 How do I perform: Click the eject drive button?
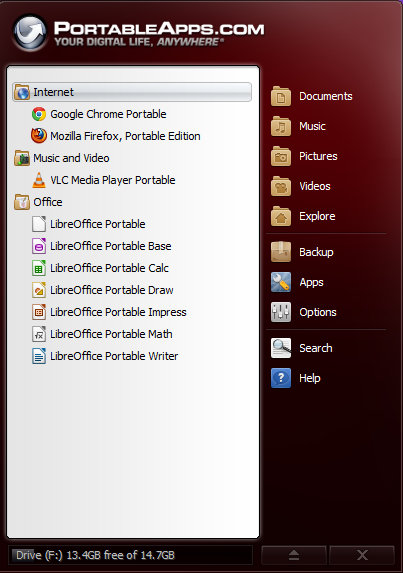[x=294, y=555]
